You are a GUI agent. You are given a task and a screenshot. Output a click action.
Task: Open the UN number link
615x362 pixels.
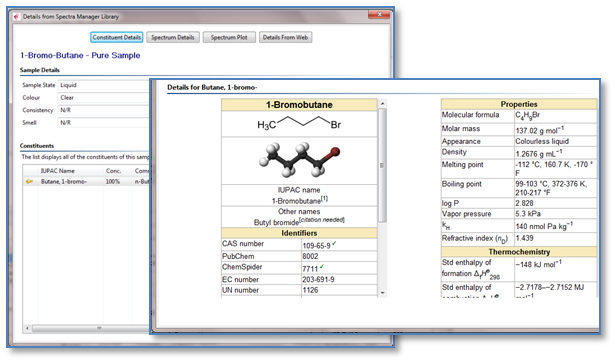(x=240, y=290)
